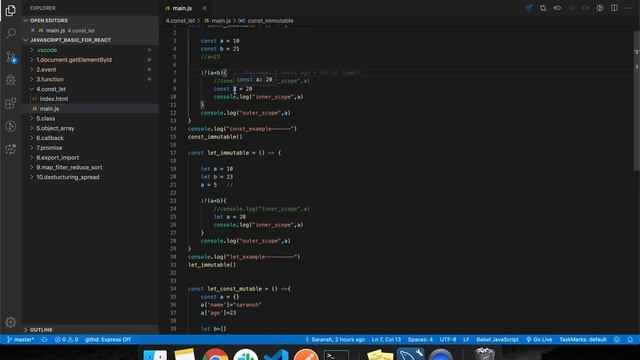Click Ln 7, Col 13 cursor position
Viewport: 640px width, 360px height.
[386, 340]
